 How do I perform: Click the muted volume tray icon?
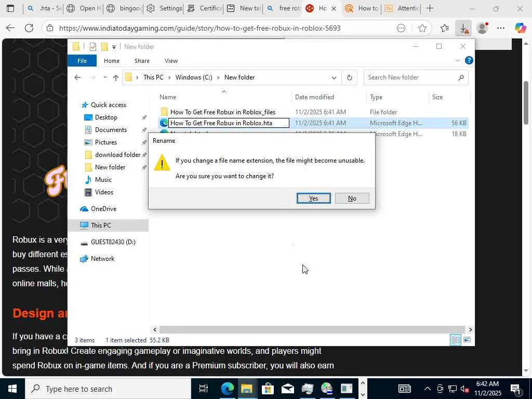465,389
